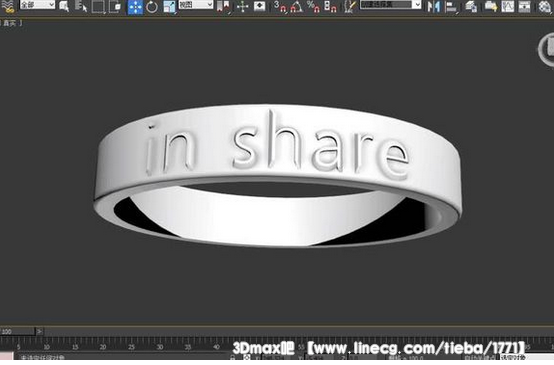The width and height of the screenshot is (554, 365).
Task: Click the Bind to Space Warp icon
Action: (8, 7)
